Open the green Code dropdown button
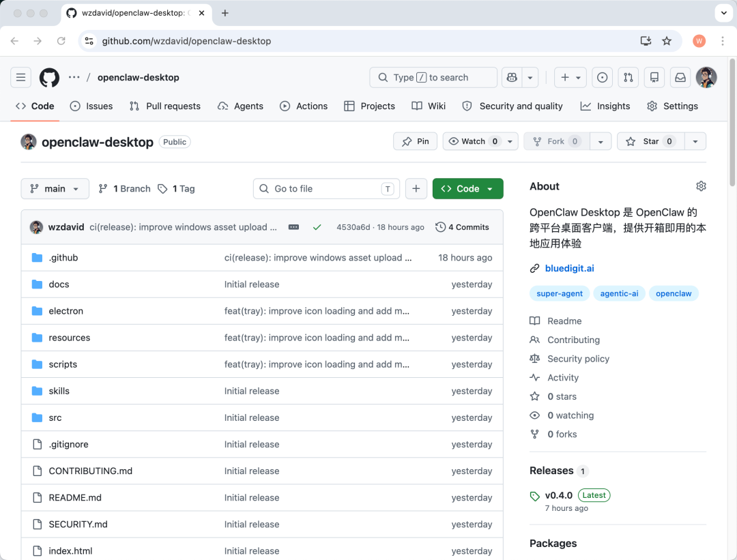Viewport: 737px width, 560px height. click(467, 189)
